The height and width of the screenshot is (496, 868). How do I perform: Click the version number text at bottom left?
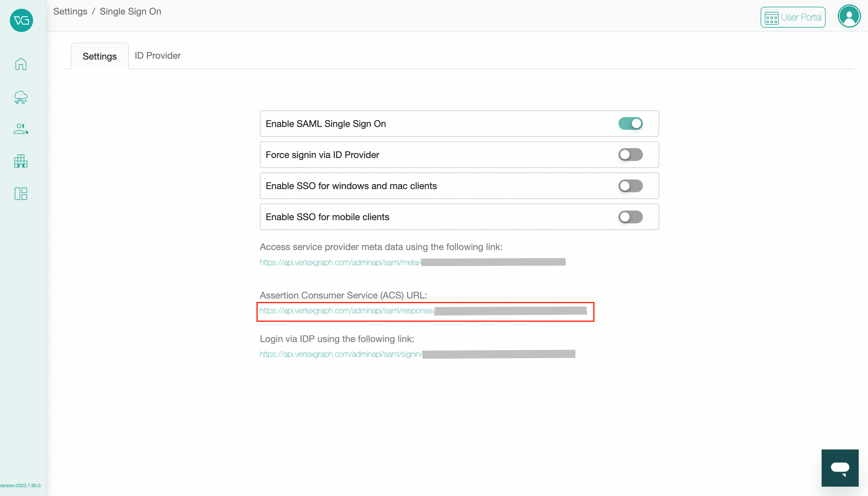pos(20,486)
